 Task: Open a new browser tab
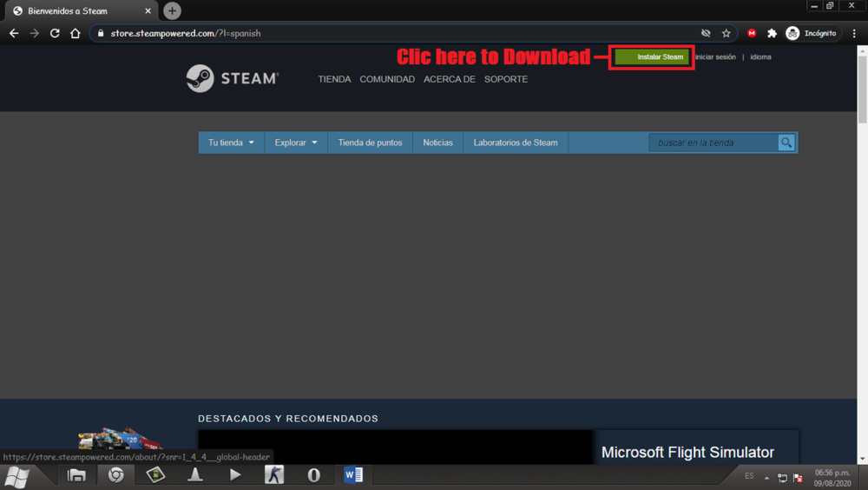(172, 10)
